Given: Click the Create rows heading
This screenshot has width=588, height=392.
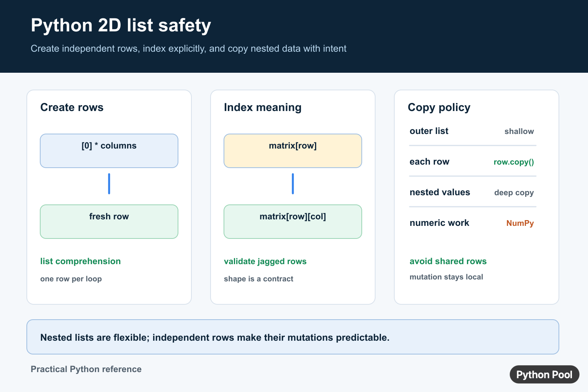Looking at the screenshot, I should tap(72, 107).
